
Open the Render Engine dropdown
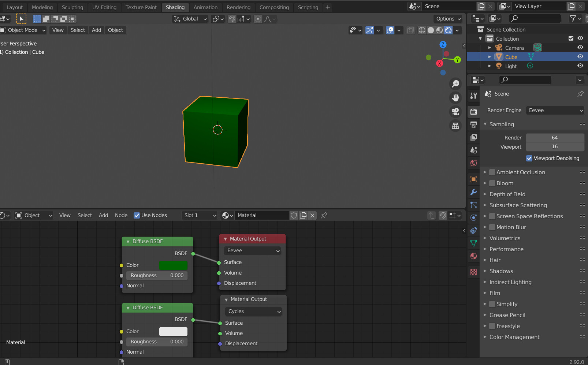[555, 110]
